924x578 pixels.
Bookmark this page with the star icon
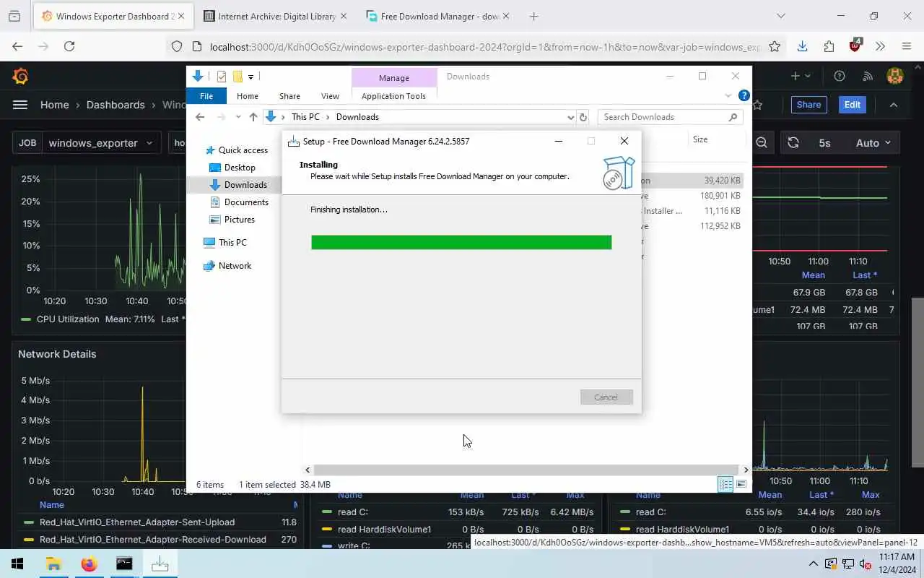coord(775,46)
